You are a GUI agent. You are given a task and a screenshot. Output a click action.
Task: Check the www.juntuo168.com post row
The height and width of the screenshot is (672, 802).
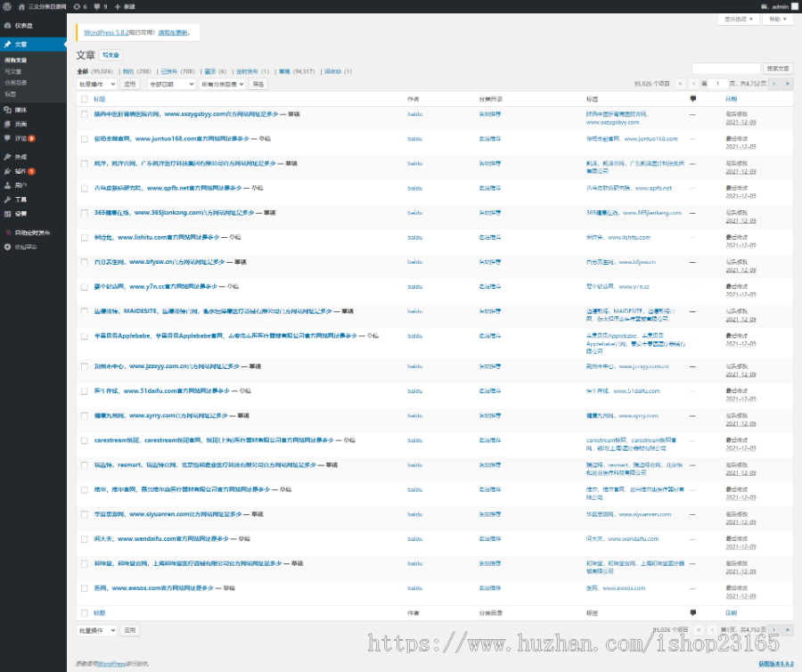[85, 139]
